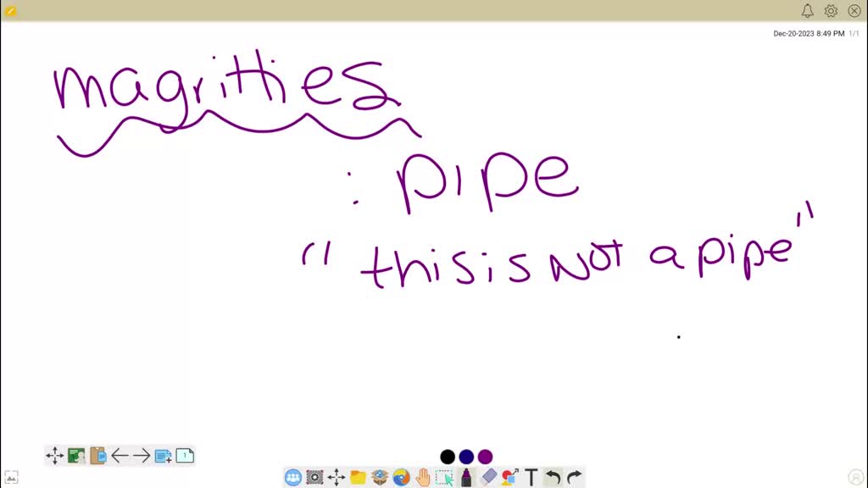Click the page counter 1/1
The width and height of the screenshot is (868, 488).
tap(854, 34)
